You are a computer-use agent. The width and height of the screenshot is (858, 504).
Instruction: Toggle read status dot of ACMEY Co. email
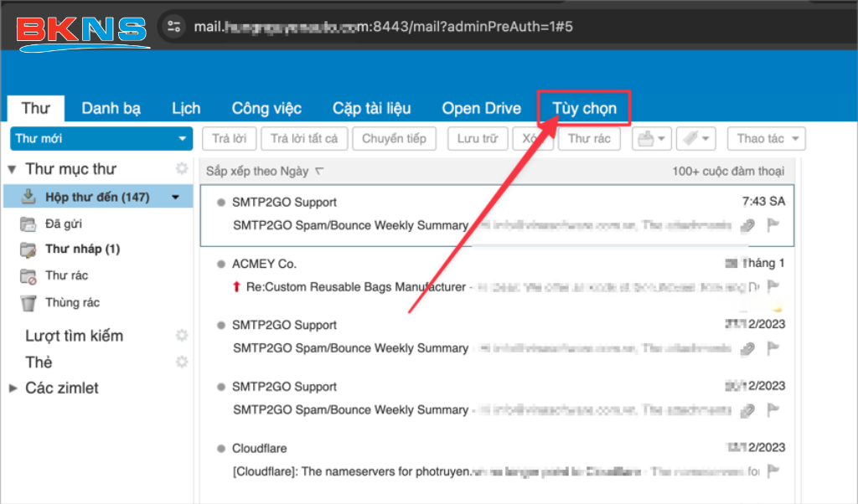coord(221,264)
